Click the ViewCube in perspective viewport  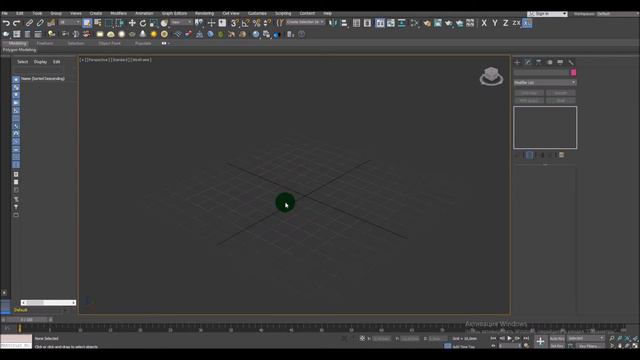pos(491,76)
